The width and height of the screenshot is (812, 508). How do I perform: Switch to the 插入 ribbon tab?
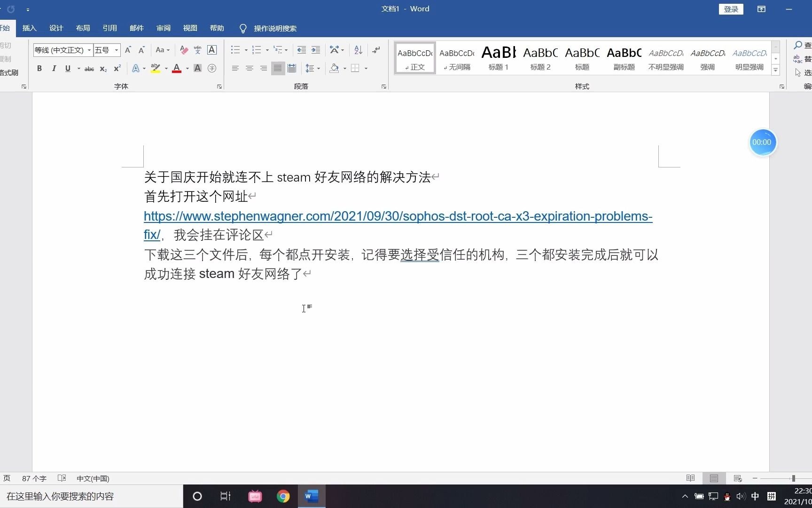pos(29,28)
